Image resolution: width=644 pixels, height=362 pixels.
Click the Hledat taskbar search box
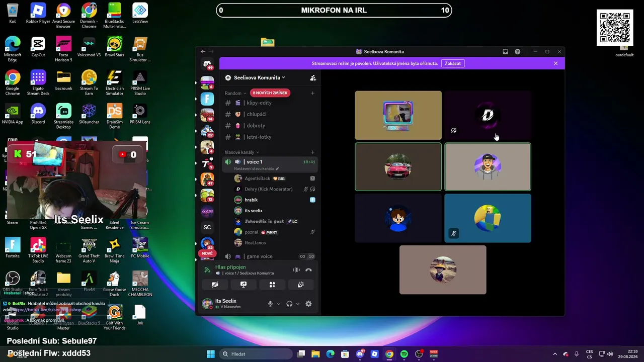tap(255, 354)
